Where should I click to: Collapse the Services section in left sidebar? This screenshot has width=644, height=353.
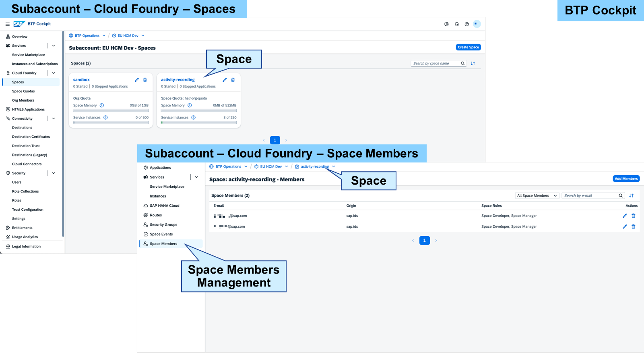[54, 46]
